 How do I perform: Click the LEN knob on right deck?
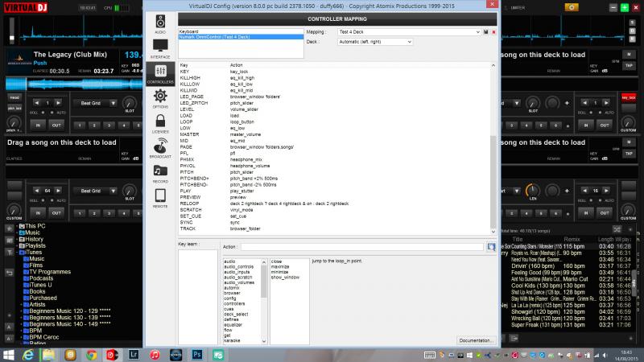coord(533,190)
